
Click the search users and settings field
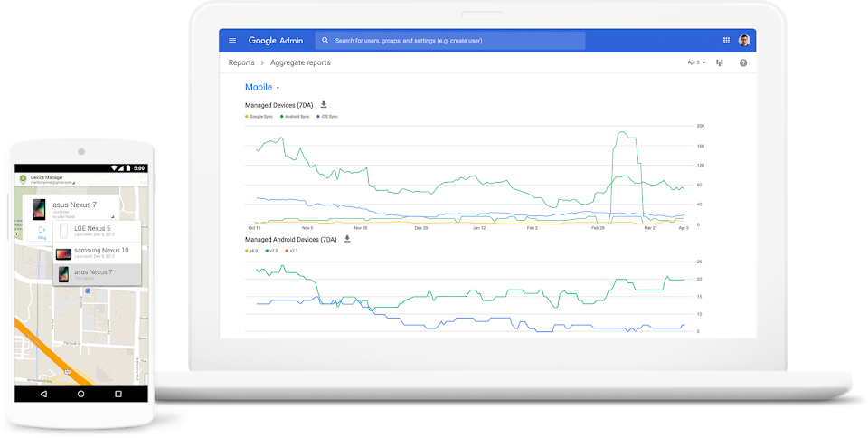tap(450, 41)
